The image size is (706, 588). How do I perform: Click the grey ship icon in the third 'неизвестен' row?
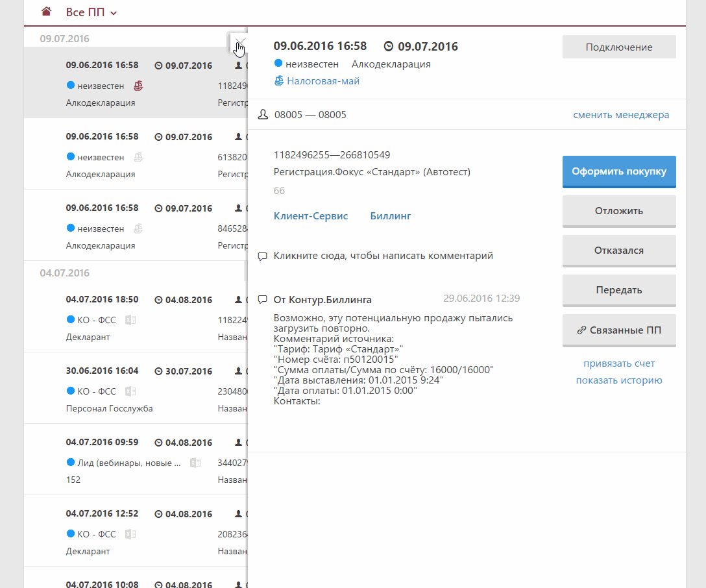pyautogui.click(x=139, y=228)
